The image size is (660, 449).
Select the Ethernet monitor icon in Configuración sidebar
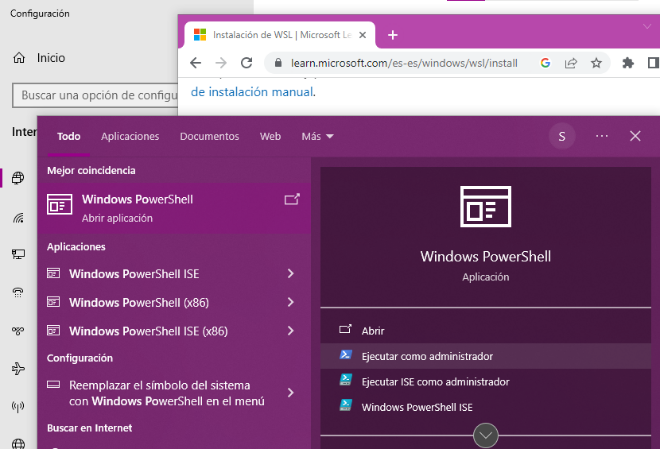(x=18, y=254)
